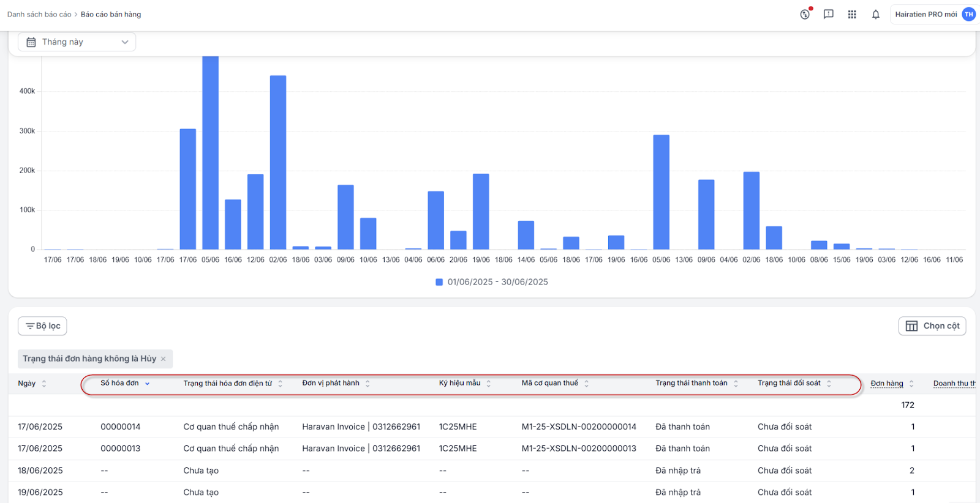Click Chưa tạo status in 19/06/2025 row
Screen dimensions: 980x503
pos(201,492)
